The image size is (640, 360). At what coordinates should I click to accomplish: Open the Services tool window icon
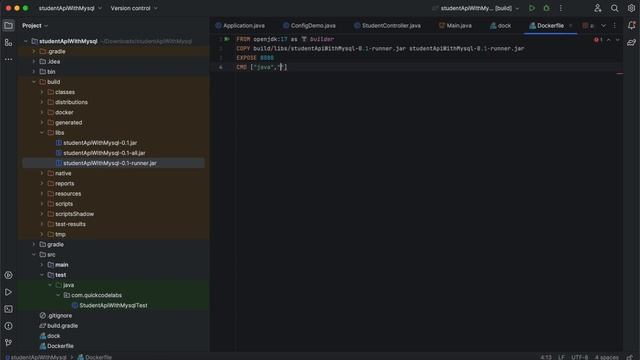pos(8,275)
